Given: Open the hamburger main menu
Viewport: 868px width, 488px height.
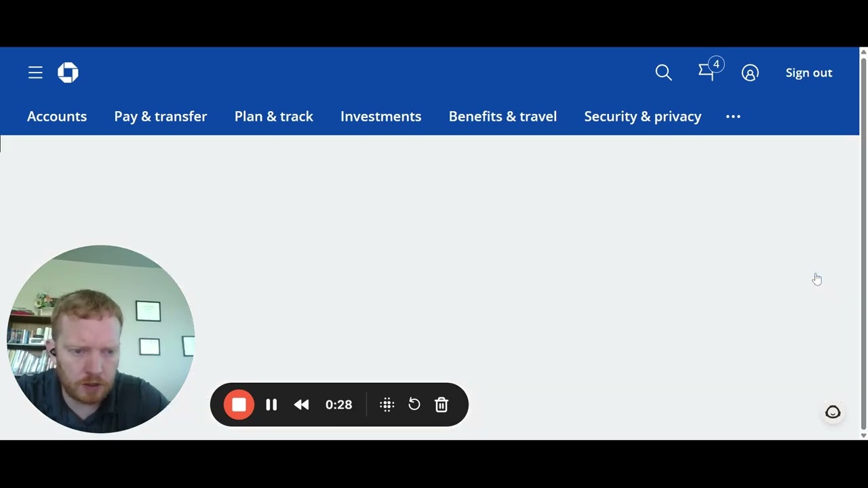Looking at the screenshot, I should [x=35, y=73].
